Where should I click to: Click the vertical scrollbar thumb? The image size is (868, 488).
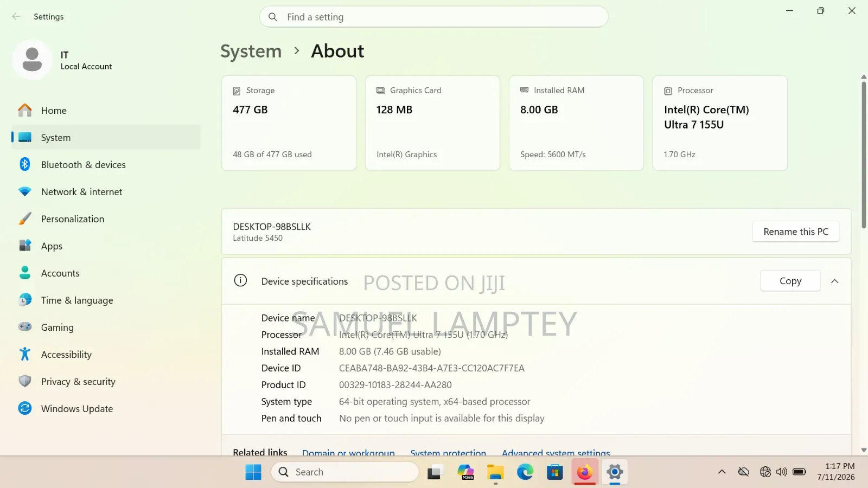click(x=864, y=155)
